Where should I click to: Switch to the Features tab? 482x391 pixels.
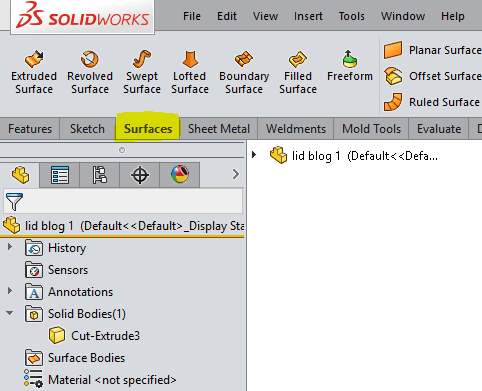click(x=30, y=129)
